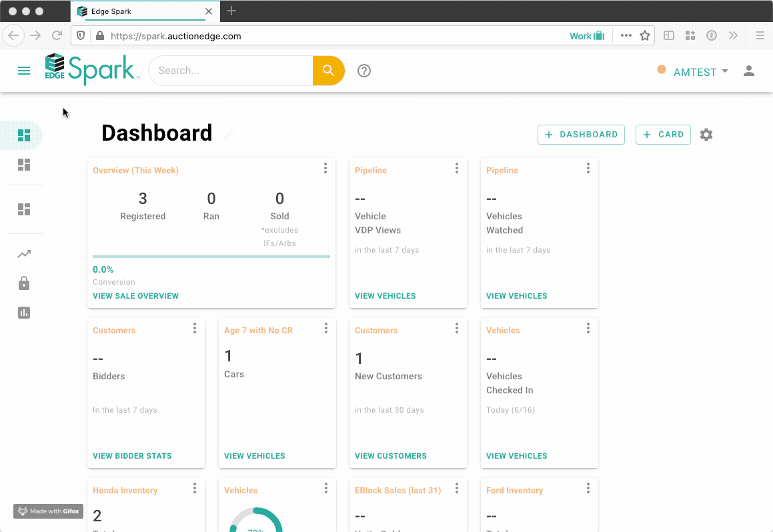The width and height of the screenshot is (773, 532).
Task: Click the Vehicles donut chart gauge
Action: [x=256, y=520]
